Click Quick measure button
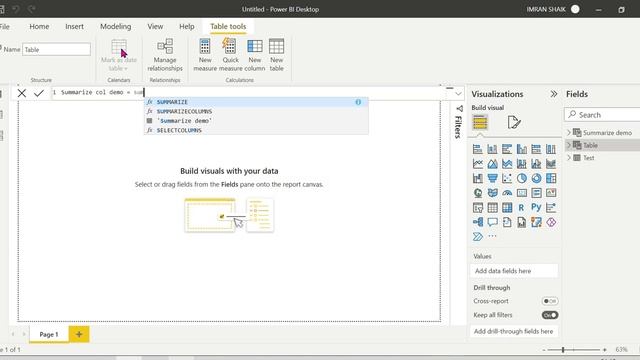 point(230,56)
